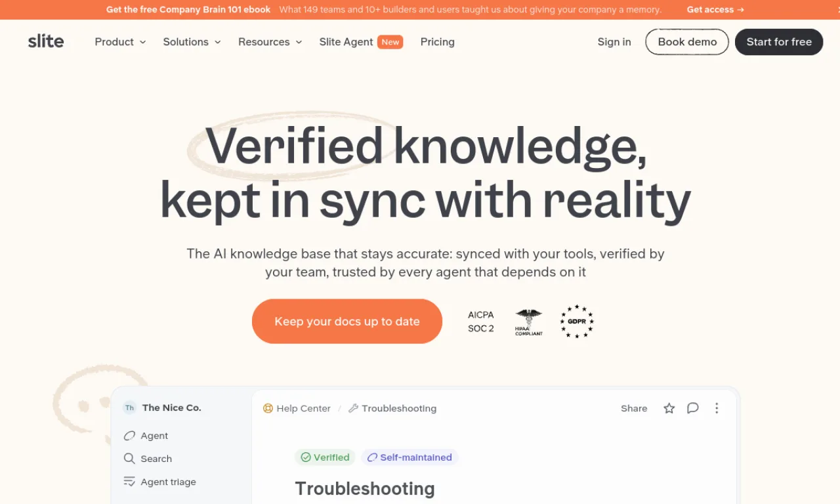
Task: Click the AICPA SOC 2 badge
Action: pyautogui.click(x=481, y=322)
